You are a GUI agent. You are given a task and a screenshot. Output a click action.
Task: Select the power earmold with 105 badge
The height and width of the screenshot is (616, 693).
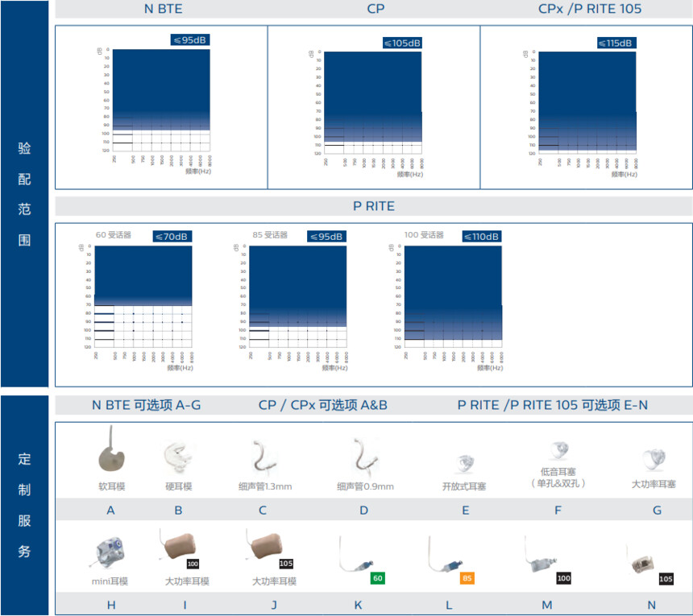(x=268, y=550)
